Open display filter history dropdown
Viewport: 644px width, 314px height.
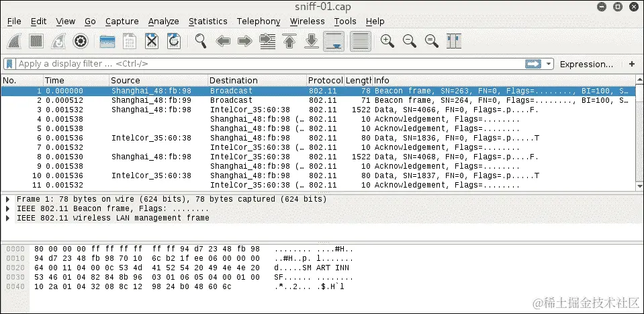click(x=549, y=64)
